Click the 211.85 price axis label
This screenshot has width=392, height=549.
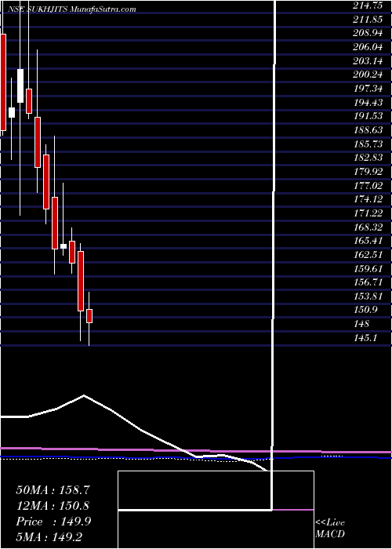click(x=369, y=19)
